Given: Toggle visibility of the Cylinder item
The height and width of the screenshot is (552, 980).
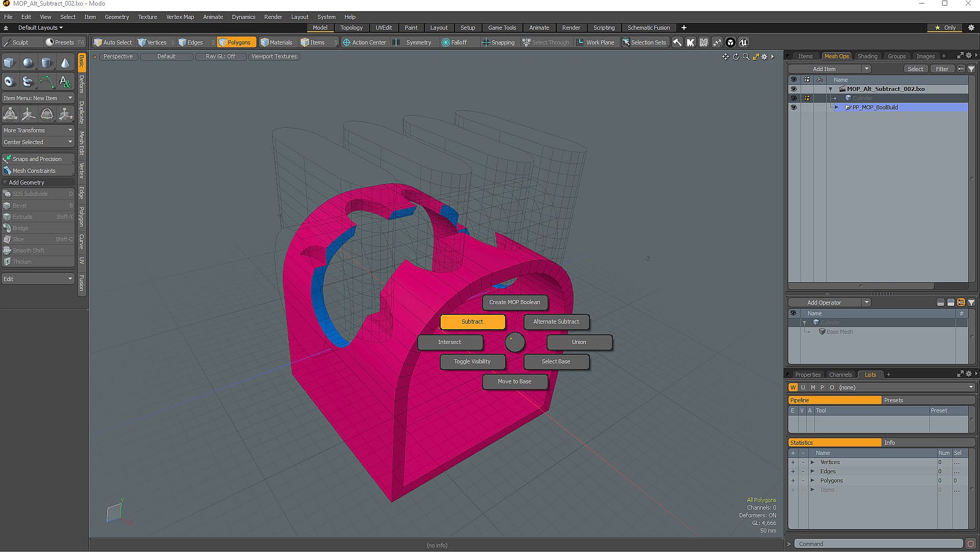Looking at the screenshot, I should coord(793,98).
